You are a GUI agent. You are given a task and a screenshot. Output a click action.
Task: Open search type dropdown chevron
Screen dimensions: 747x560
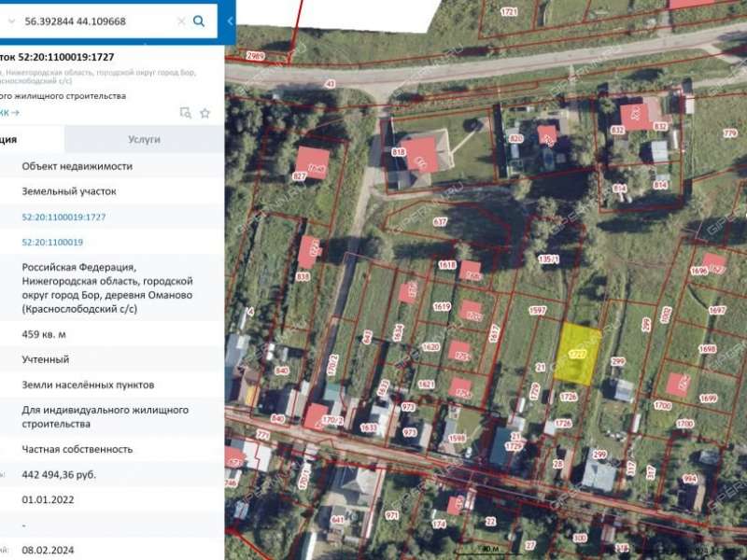coord(10,21)
